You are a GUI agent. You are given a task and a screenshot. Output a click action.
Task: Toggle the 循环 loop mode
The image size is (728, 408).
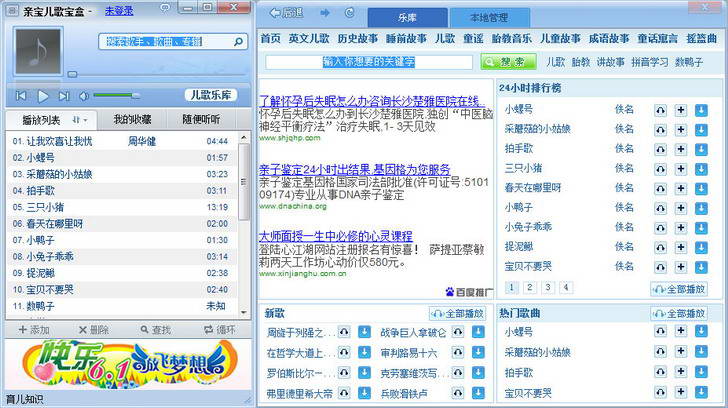(x=220, y=330)
